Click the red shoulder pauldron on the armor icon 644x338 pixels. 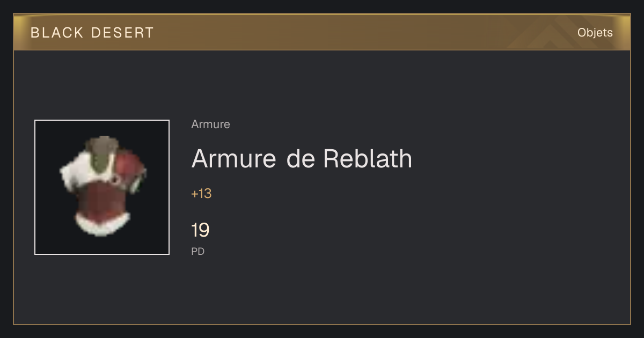point(130,169)
